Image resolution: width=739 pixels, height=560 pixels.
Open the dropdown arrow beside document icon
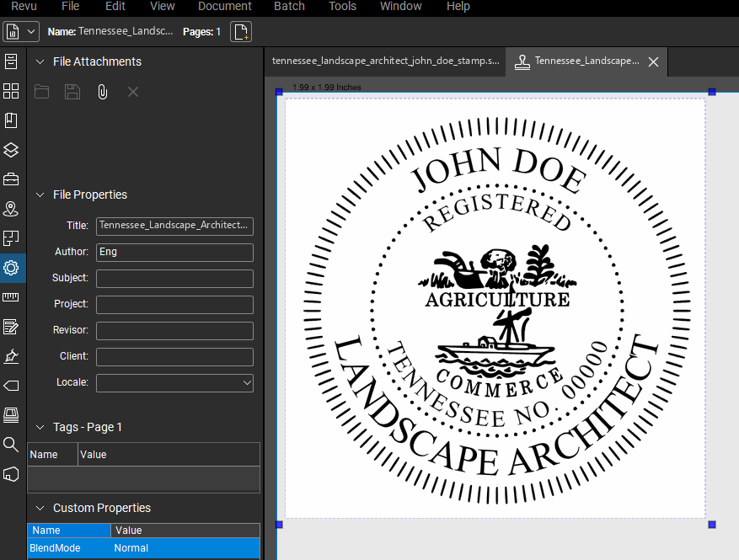[31, 32]
